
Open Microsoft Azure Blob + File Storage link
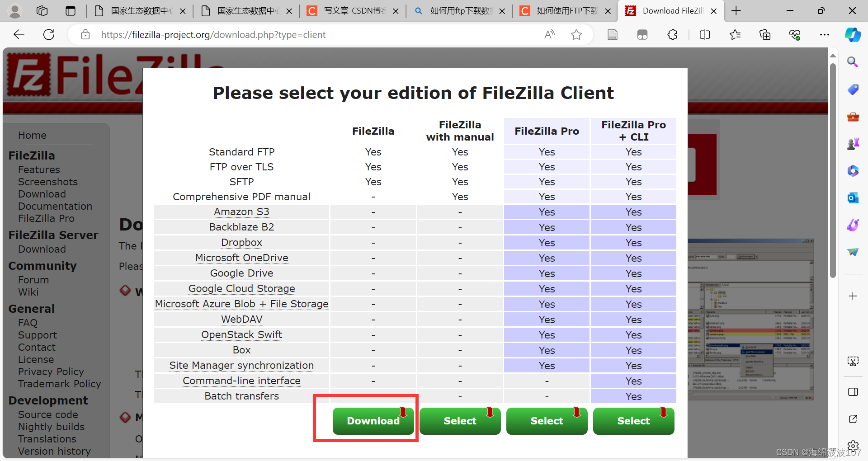pos(241,304)
